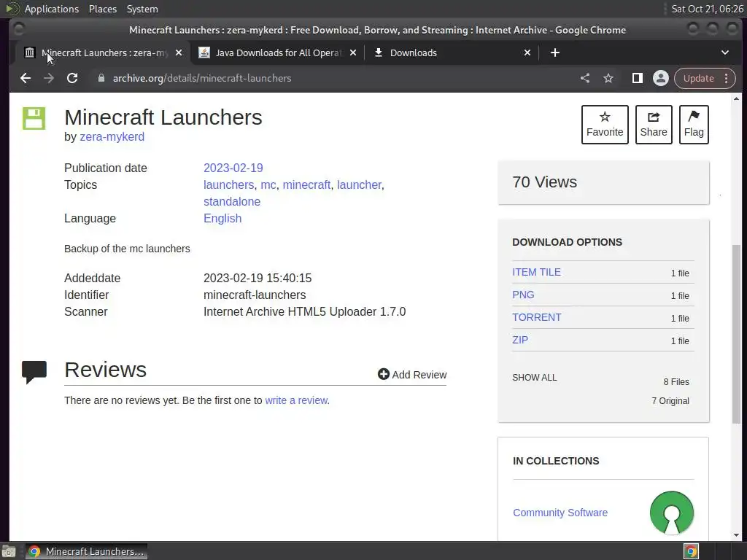Click the Minecraft Launchers taskbar window button
The height and width of the screenshot is (560, 747).
(86, 551)
